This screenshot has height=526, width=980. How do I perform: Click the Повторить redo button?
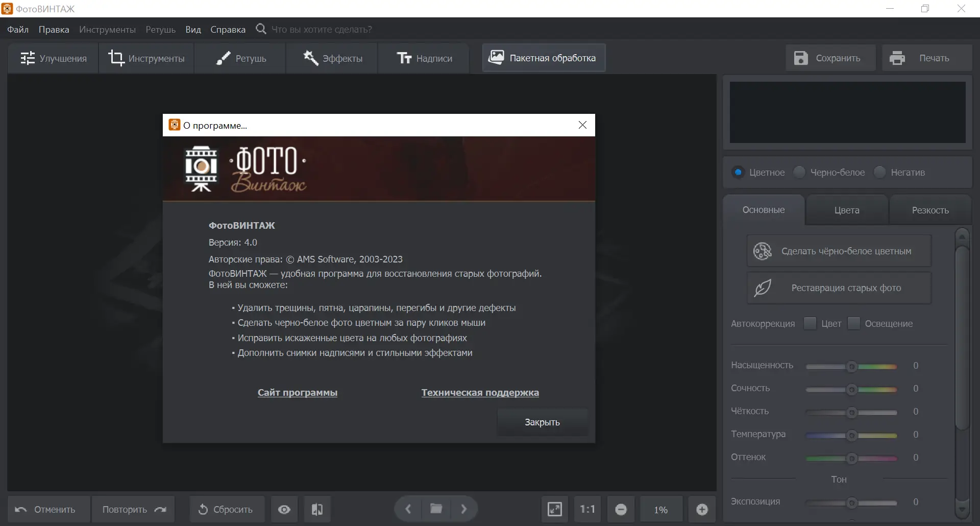pos(133,509)
